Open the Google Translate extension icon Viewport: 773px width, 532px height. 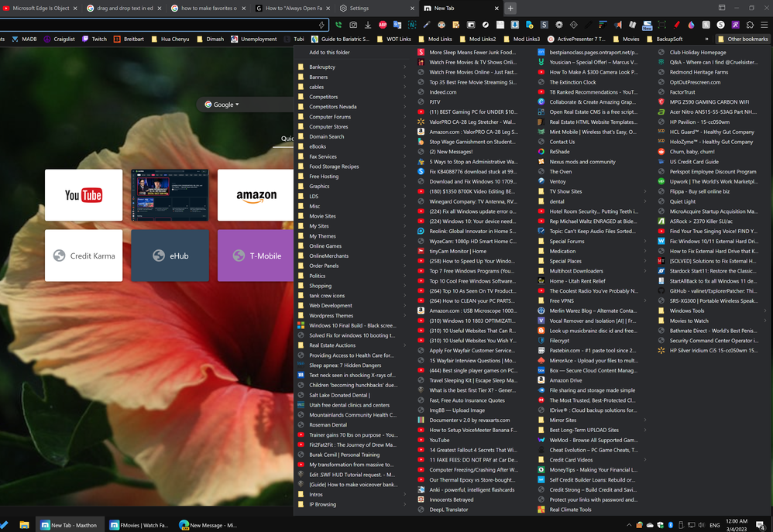[397, 25]
